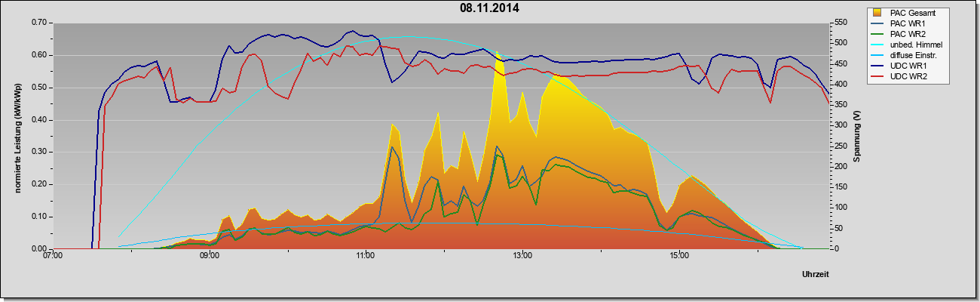Click the 0.30 left axis value

coord(40,152)
